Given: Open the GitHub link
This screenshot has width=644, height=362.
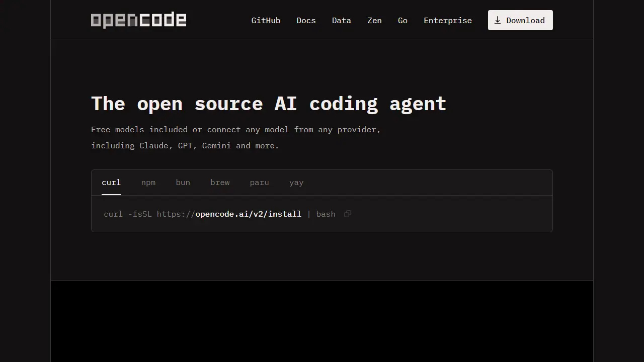Looking at the screenshot, I should pyautogui.click(x=266, y=20).
